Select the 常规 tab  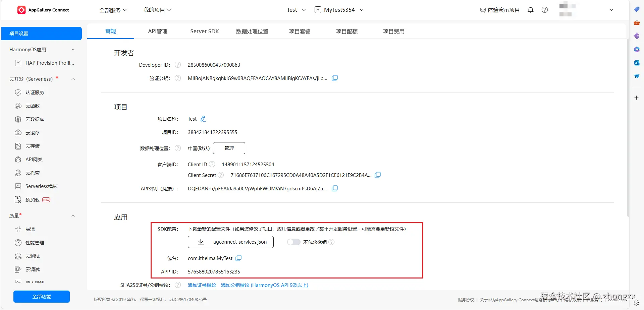click(111, 31)
